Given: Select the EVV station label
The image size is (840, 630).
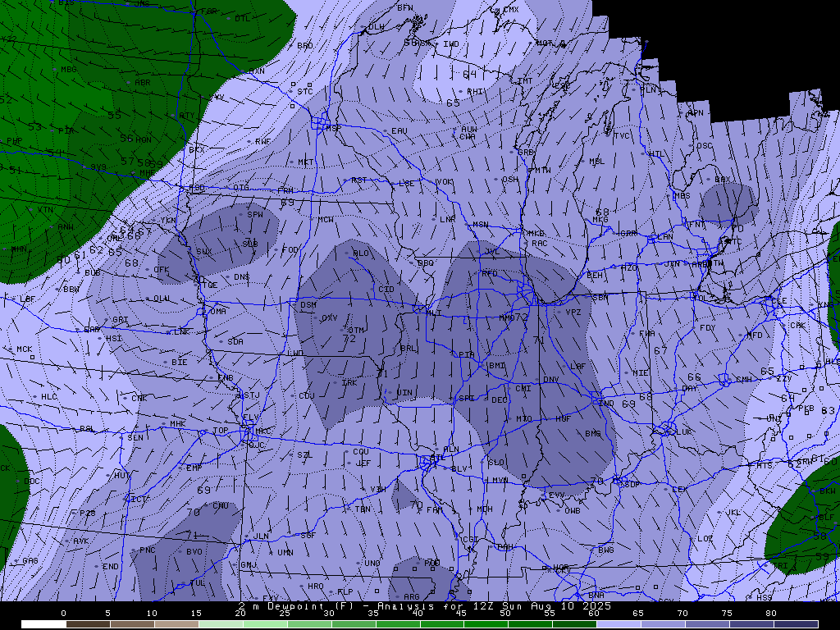Looking at the screenshot, I should [x=557, y=495].
